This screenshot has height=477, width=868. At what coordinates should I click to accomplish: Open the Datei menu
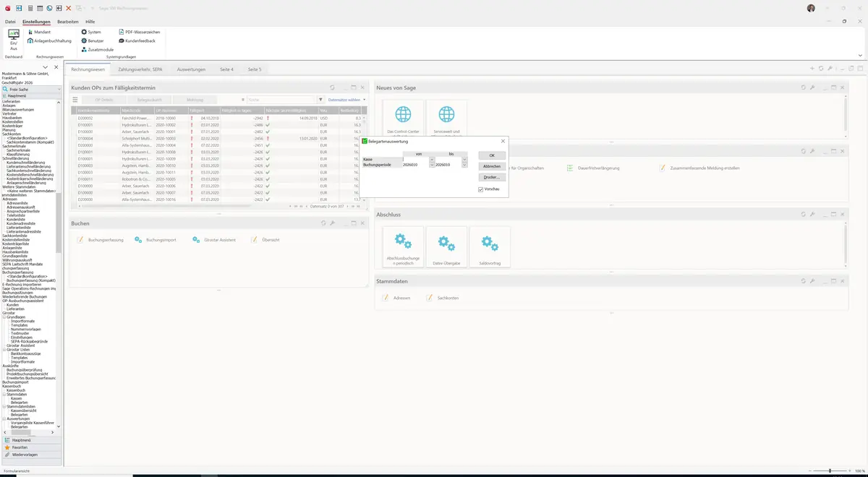point(10,22)
